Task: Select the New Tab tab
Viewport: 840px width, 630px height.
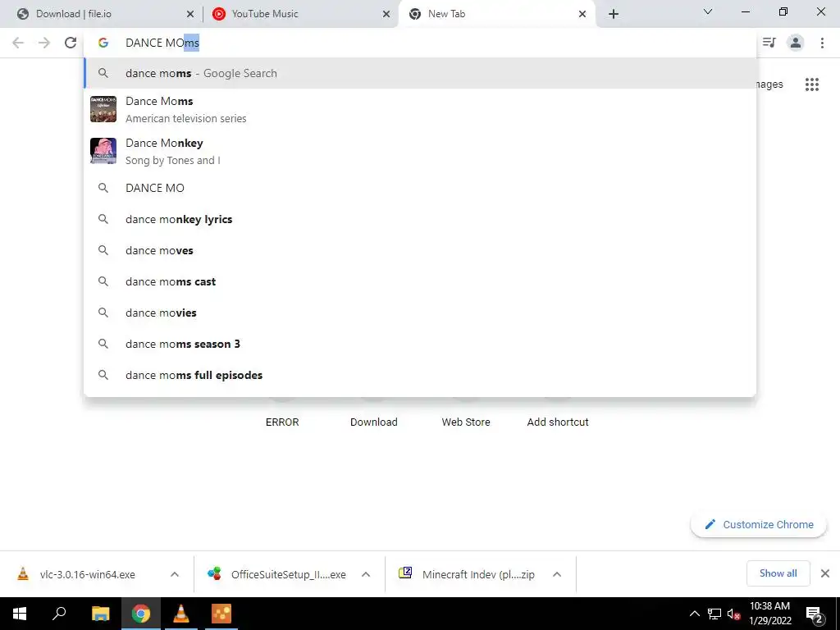Action: click(495, 14)
